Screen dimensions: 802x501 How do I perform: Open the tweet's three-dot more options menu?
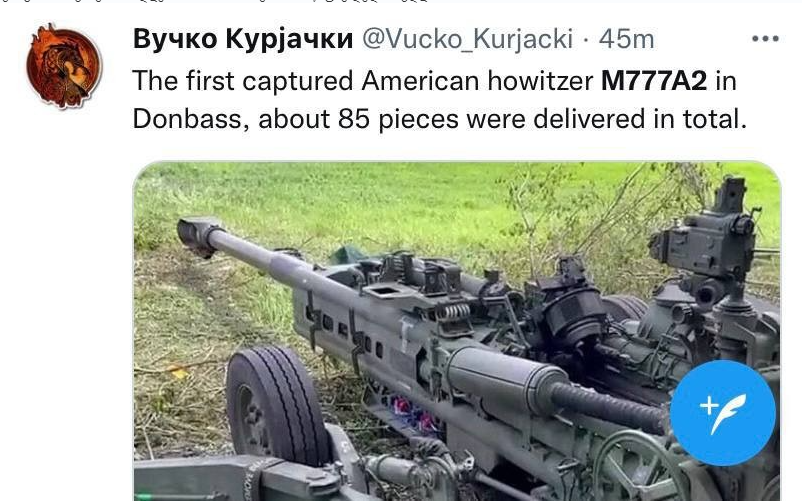pyautogui.click(x=765, y=38)
